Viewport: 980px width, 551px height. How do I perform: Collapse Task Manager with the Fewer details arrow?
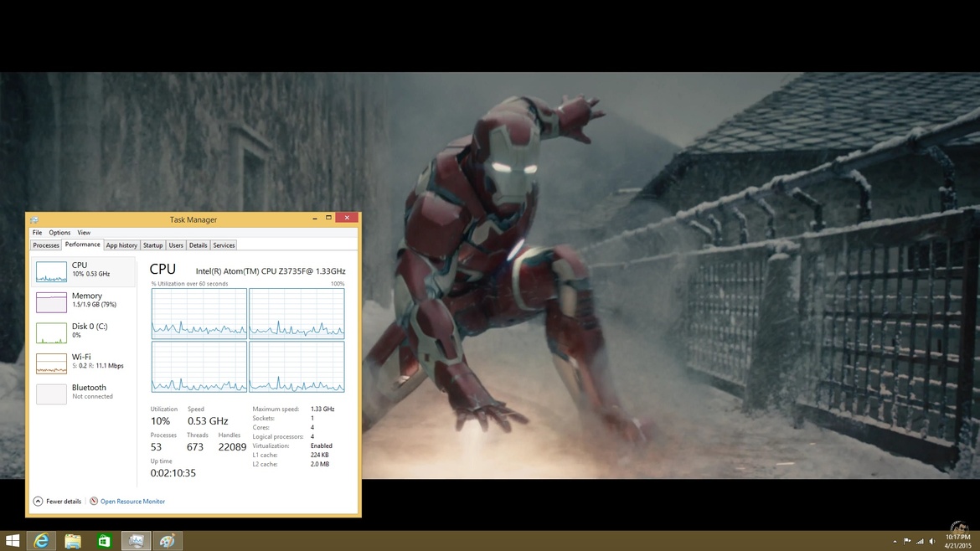tap(39, 501)
